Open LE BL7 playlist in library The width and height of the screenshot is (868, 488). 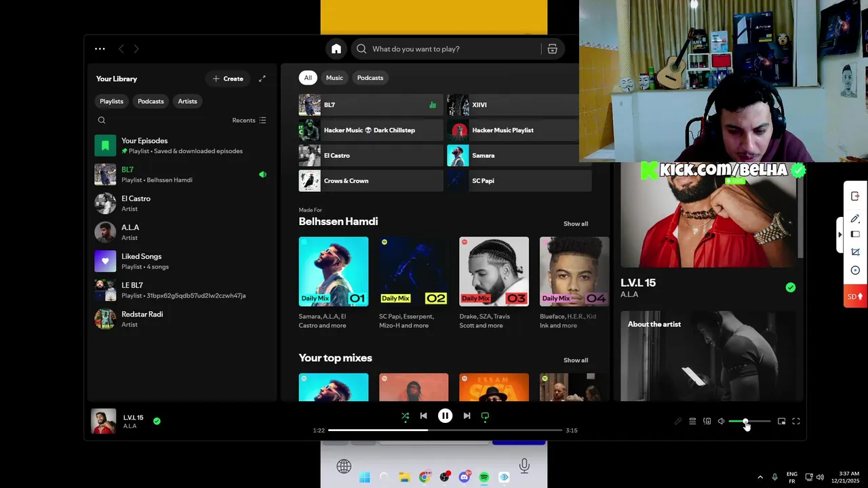point(182,290)
